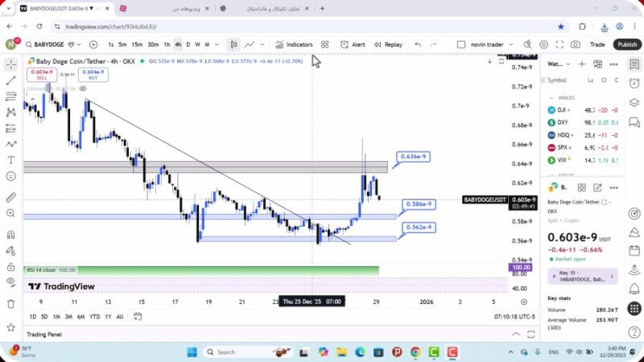The height and width of the screenshot is (362, 644).
Task: Switch to the 1h timeframe
Action: coord(167,44)
